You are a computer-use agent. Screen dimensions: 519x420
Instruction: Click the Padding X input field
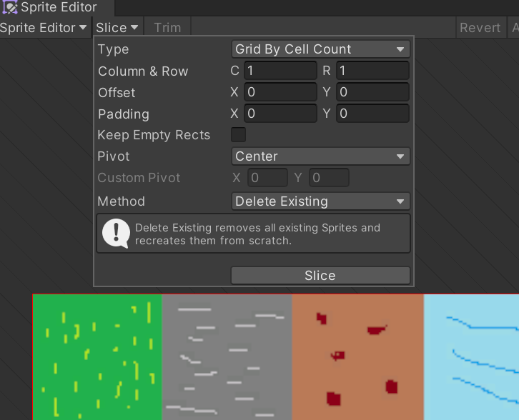pyautogui.click(x=280, y=114)
